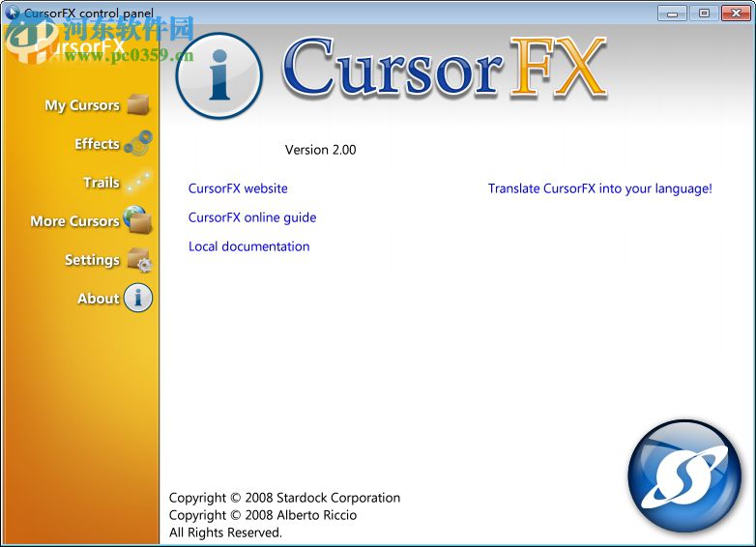Open the More Cursors section
The width and height of the screenshot is (756, 547).
[74, 220]
